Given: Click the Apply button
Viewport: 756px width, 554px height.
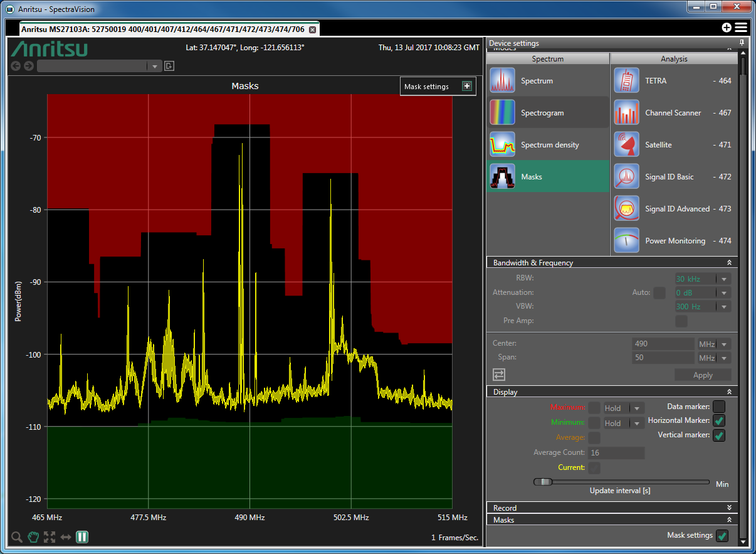Looking at the screenshot, I should [703, 375].
